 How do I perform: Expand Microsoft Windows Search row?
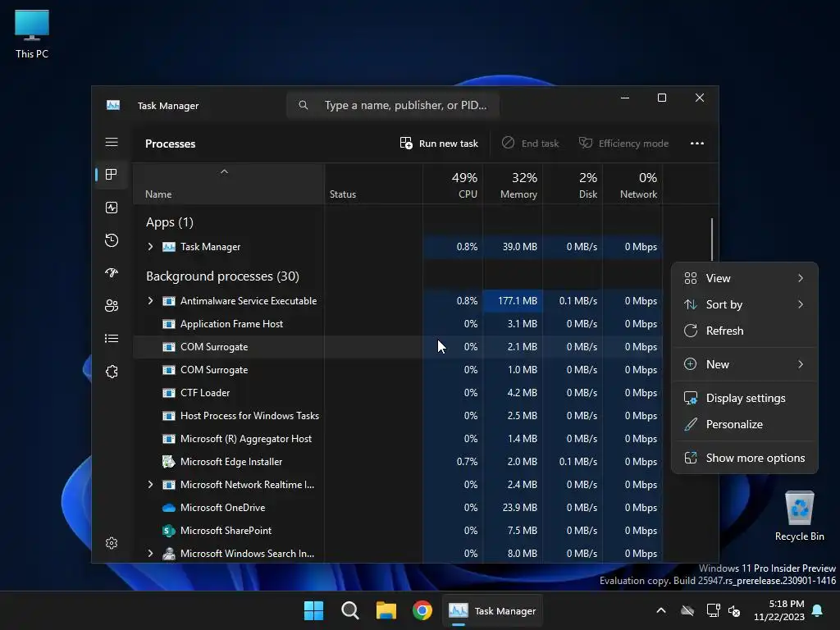pos(151,554)
